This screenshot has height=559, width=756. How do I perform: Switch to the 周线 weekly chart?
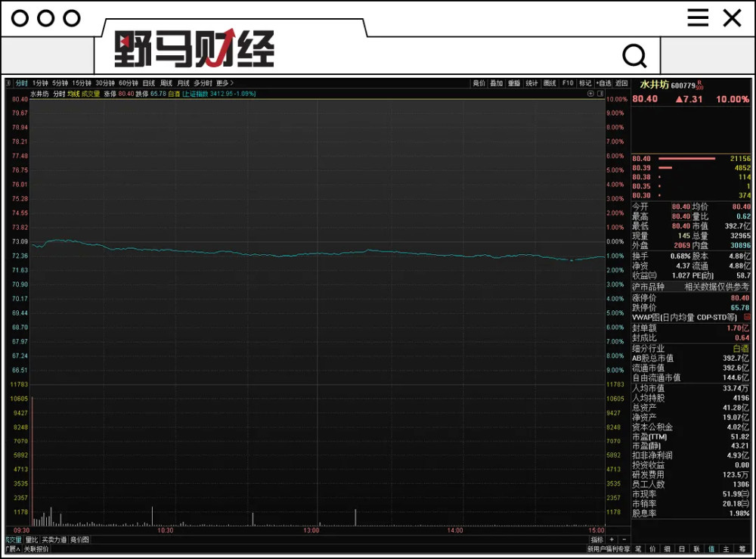(166, 83)
